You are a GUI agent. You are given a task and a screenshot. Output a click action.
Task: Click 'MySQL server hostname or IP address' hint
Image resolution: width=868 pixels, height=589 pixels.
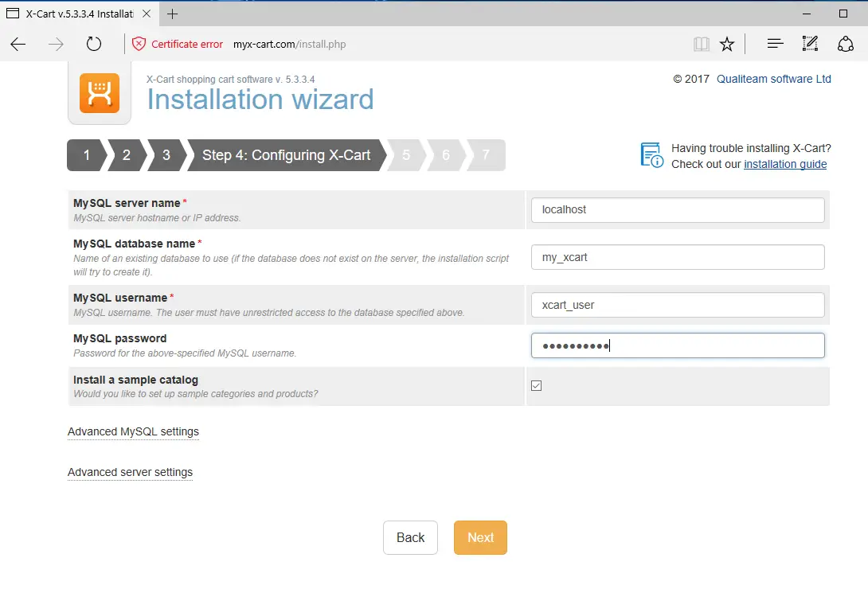tap(157, 218)
